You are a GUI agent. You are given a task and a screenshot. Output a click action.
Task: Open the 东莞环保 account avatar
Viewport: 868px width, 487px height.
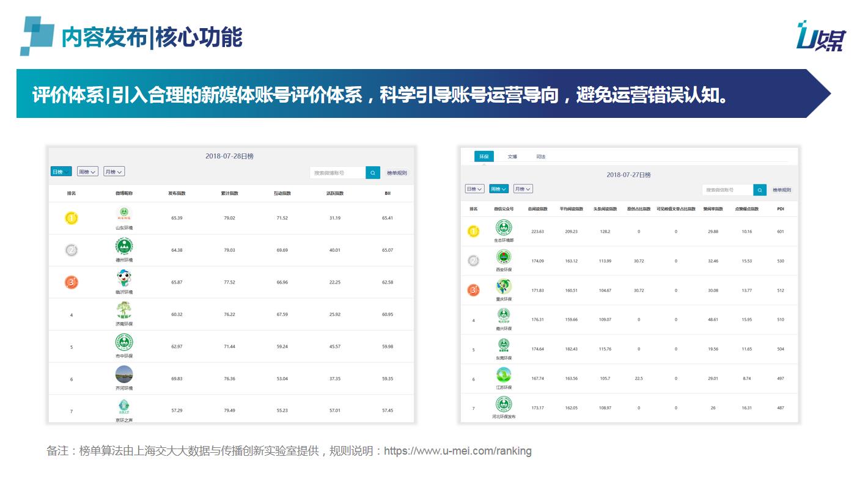coord(504,345)
